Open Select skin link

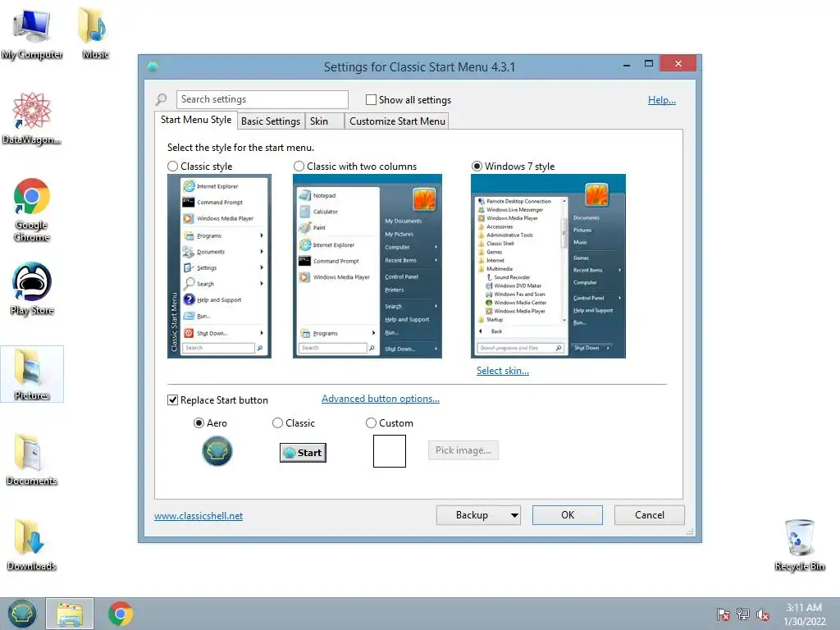coord(503,371)
